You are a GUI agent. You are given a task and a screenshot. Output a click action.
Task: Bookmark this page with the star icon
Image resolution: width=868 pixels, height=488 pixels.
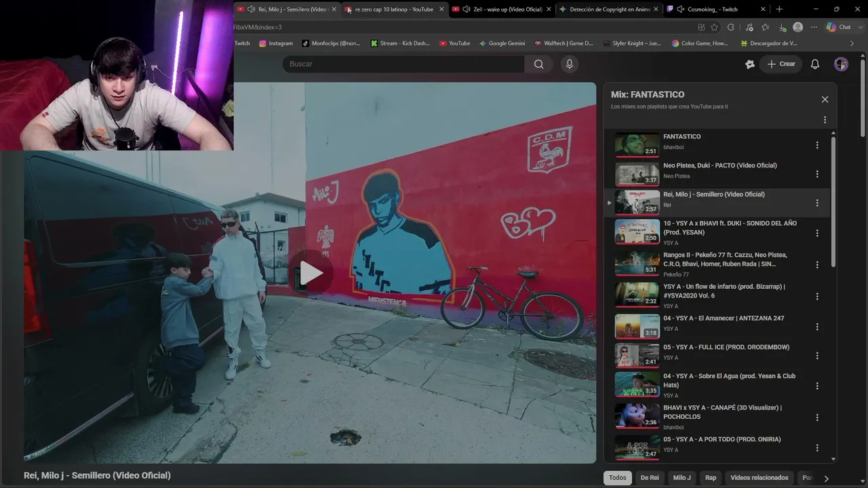pyautogui.click(x=714, y=27)
